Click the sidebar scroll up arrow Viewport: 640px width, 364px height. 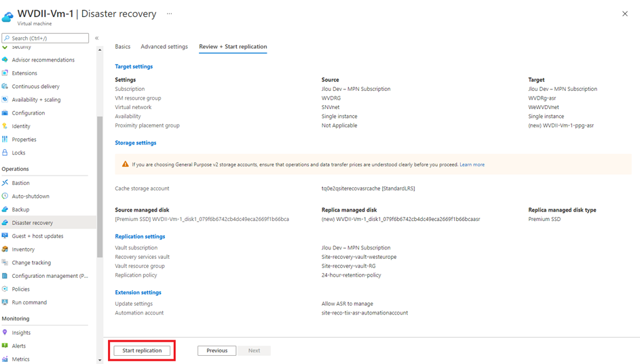(100, 49)
